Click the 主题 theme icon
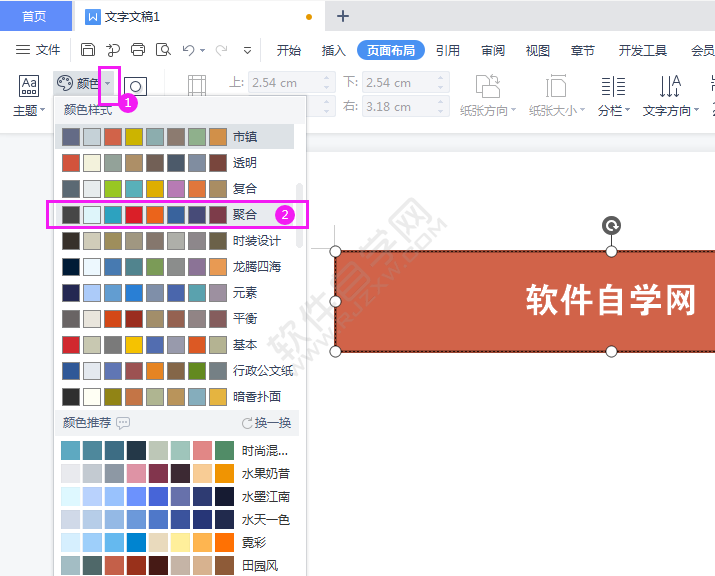This screenshot has width=715, height=576. click(29, 86)
